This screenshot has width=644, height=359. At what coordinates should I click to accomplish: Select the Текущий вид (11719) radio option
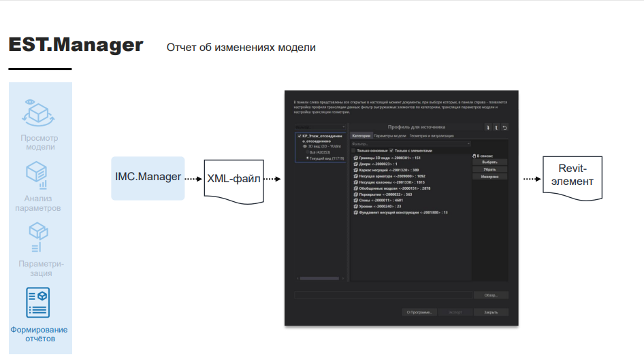tap(307, 158)
